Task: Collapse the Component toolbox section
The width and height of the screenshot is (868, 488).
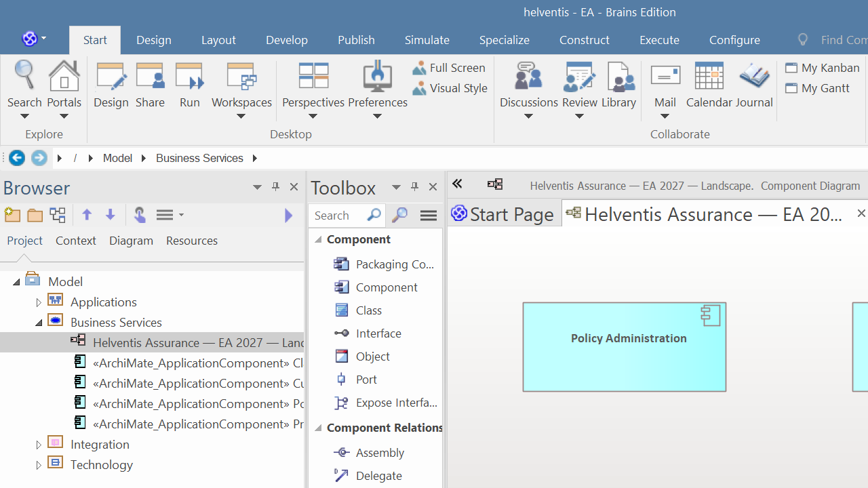Action: click(318, 240)
